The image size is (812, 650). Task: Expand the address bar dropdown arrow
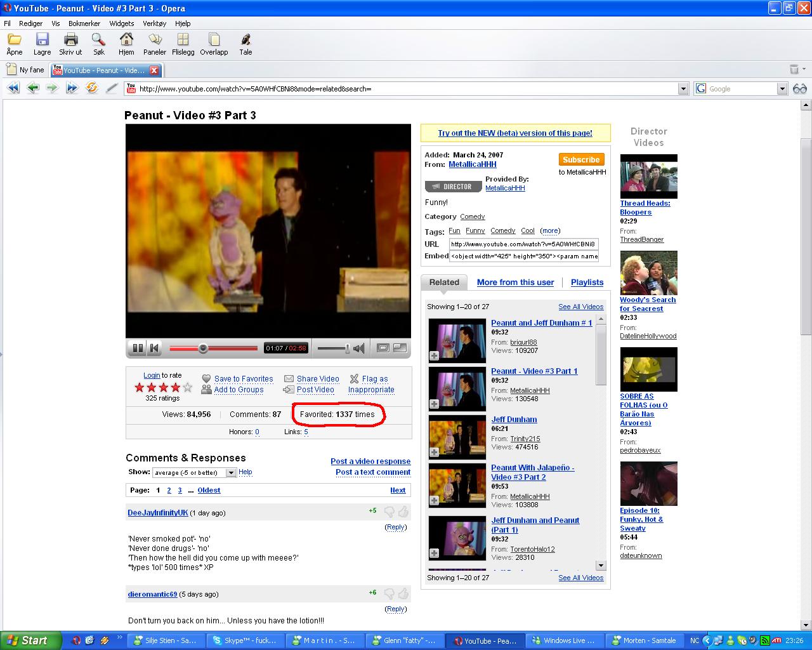683,89
